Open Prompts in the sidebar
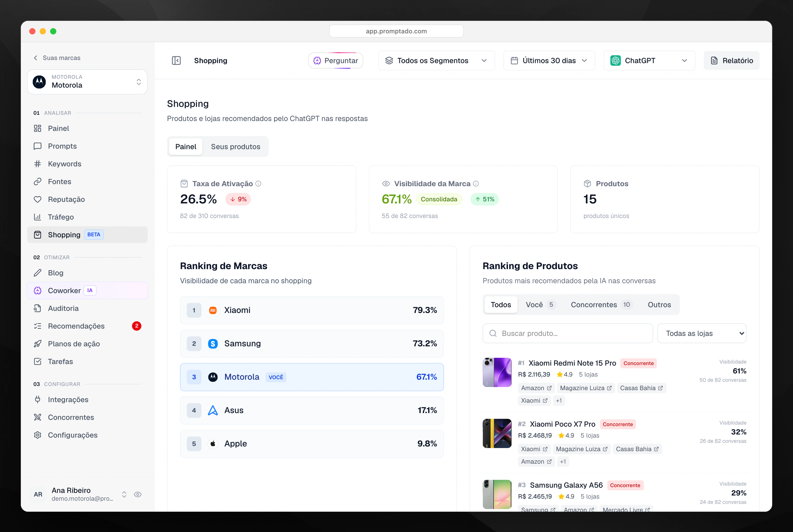The height and width of the screenshot is (532, 793). [87, 146]
